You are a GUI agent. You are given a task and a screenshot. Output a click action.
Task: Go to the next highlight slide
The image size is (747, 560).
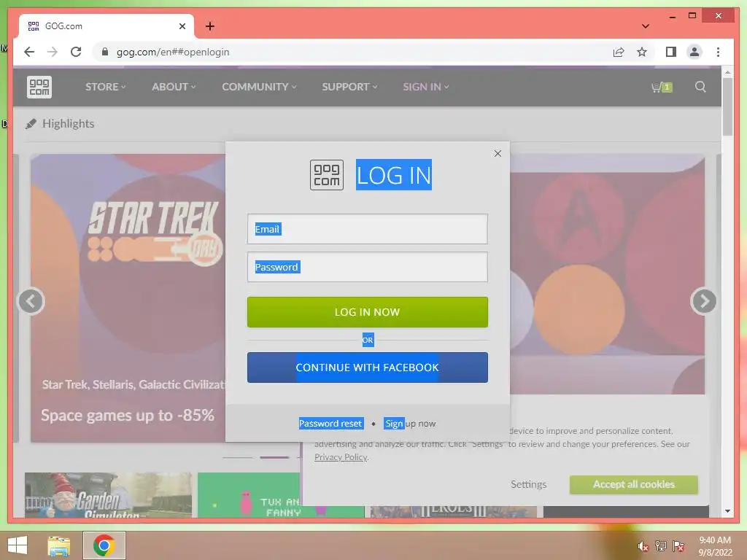[x=704, y=301]
